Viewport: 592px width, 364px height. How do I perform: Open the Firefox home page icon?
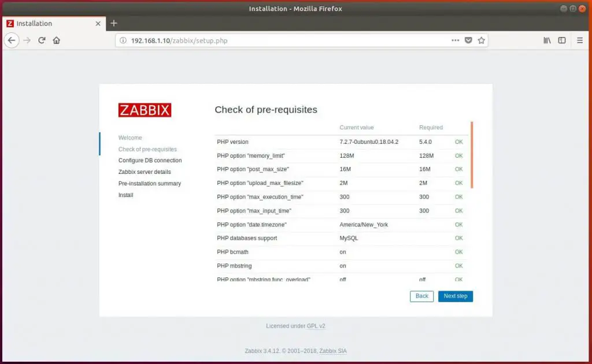point(56,40)
